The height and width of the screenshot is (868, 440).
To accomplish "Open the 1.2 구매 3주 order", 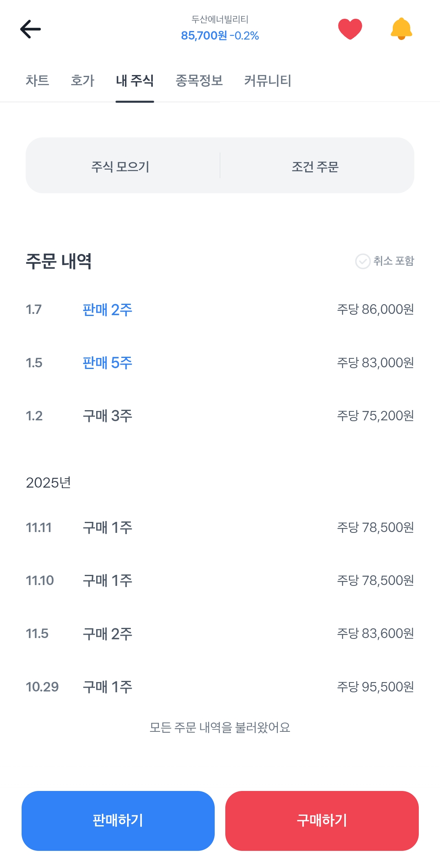I will tap(220, 416).
